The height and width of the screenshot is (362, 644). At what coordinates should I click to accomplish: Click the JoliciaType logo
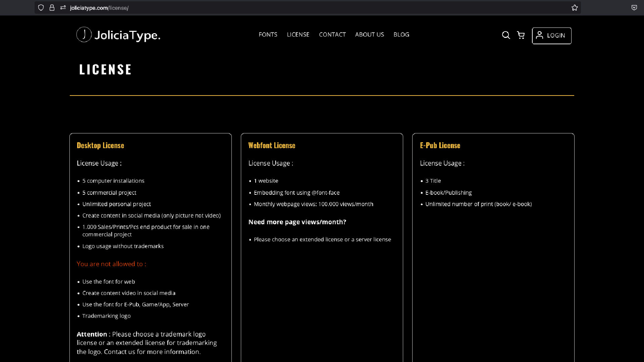point(118,35)
